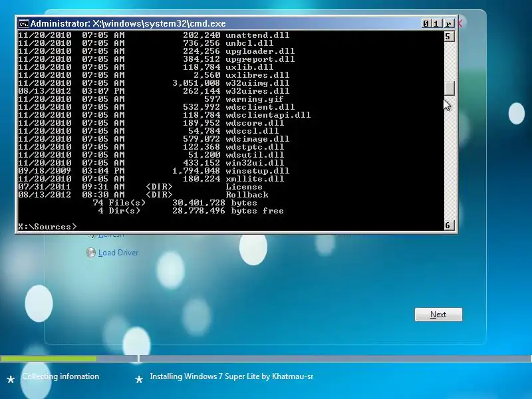
Task: Click the 4 Dir(s) bytes free line
Action: [x=191, y=211]
